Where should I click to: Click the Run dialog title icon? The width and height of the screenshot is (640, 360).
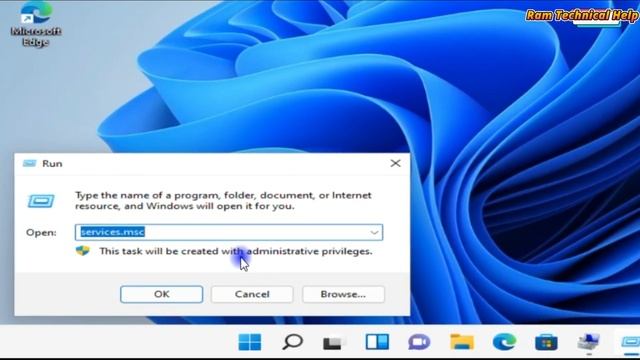coord(29,163)
